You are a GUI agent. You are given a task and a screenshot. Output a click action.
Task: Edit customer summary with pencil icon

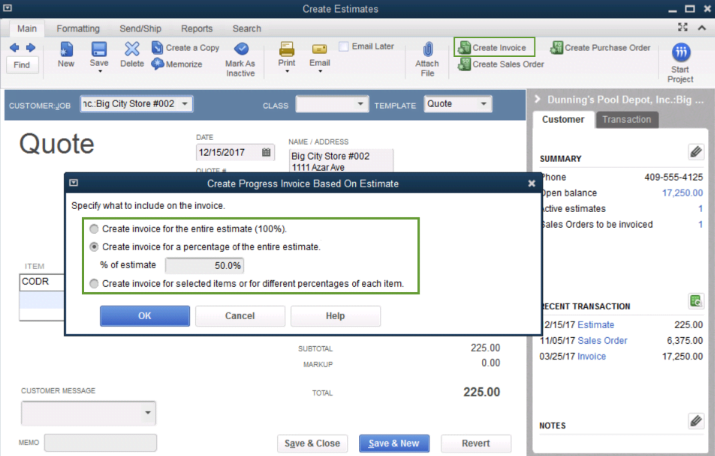pos(696,152)
